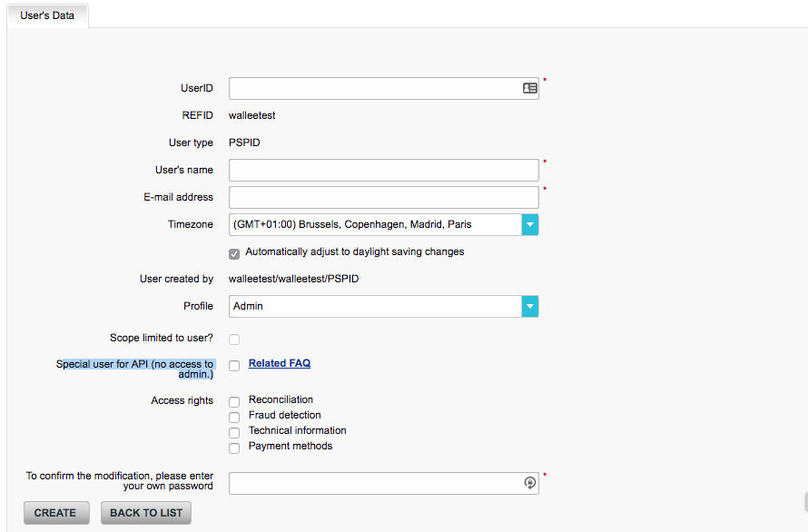808x532 pixels.
Task: Click into the E-mail address field
Action: pyautogui.click(x=383, y=198)
